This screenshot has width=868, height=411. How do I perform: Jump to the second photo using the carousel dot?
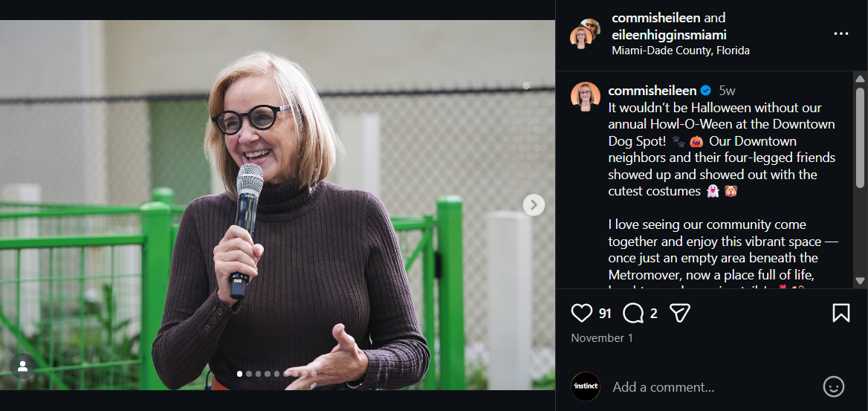pos(249,374)
